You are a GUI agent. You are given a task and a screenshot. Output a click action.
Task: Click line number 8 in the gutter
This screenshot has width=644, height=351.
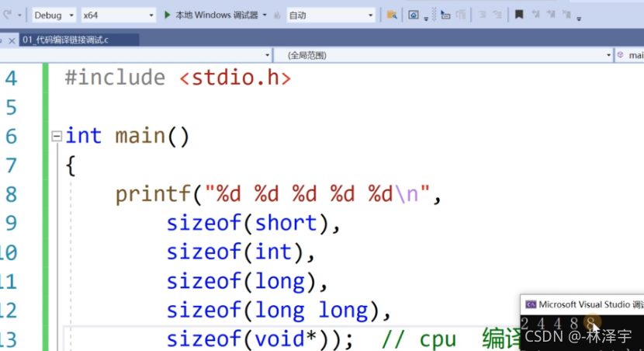(x=11, y=194)
